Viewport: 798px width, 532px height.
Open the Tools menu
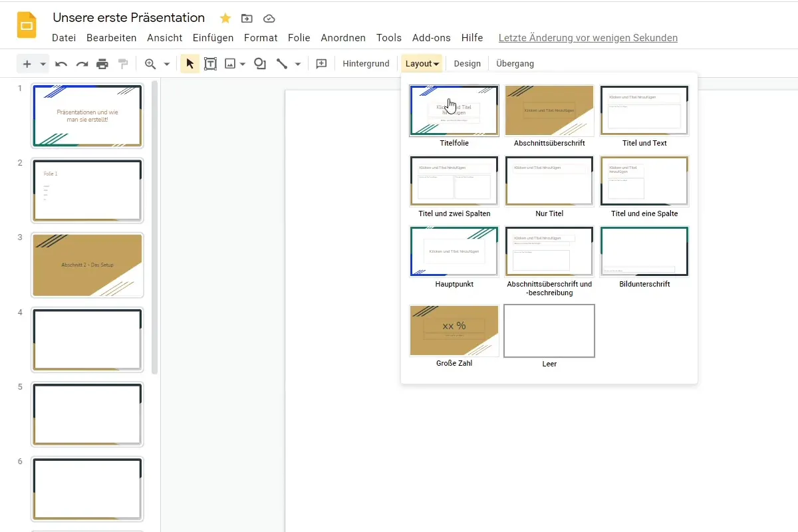point(389,38)
